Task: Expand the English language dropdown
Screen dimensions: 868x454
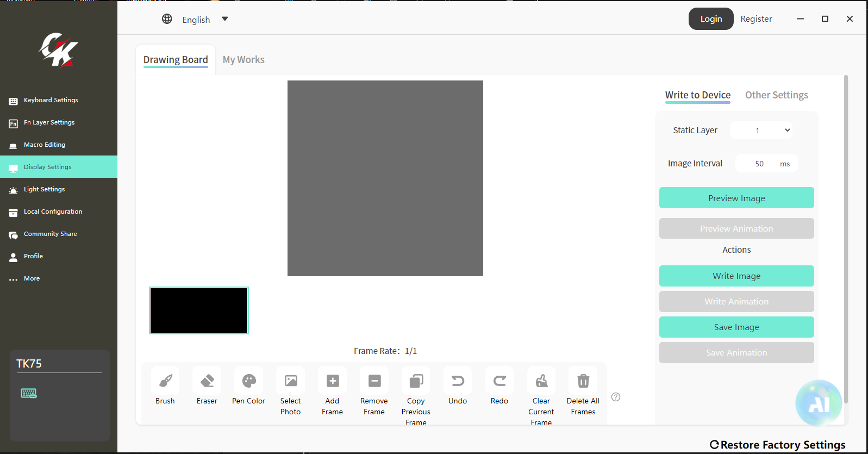Action: coord(224,20)
